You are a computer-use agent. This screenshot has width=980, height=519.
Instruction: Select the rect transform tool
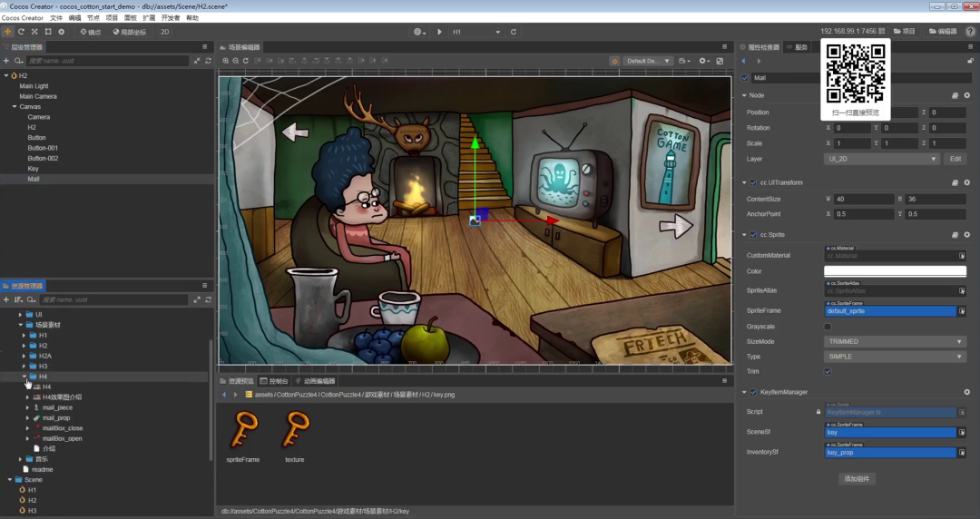point(48,31)
